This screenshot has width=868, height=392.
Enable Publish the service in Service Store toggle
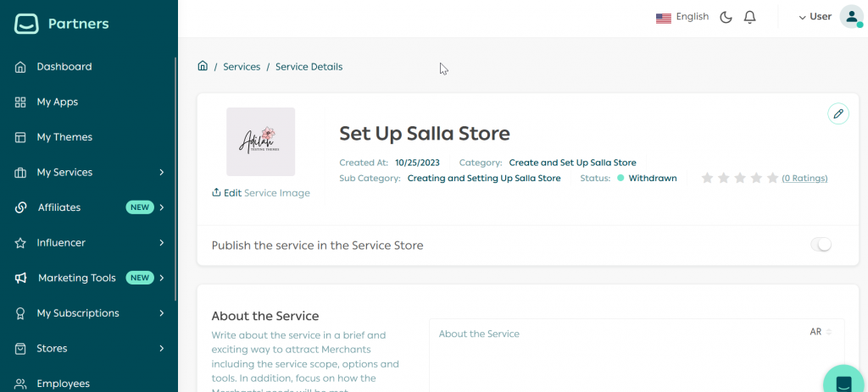pos(821,245)
